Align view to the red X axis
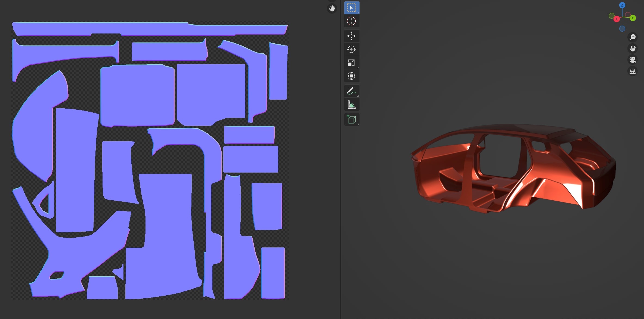 pyautogui.click(x=617, y=19)
